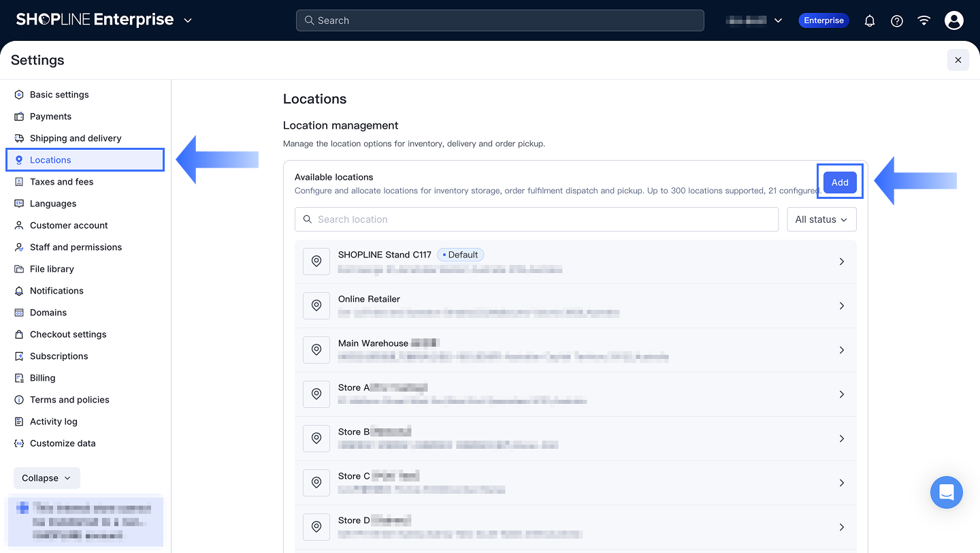Click the Default badge on SHOPLINE Stand
The image size is (980, 553).
coord(460,255)
